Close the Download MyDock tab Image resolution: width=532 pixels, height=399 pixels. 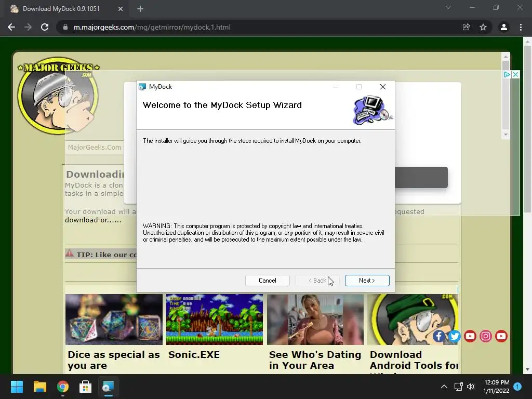coord(121,9)
